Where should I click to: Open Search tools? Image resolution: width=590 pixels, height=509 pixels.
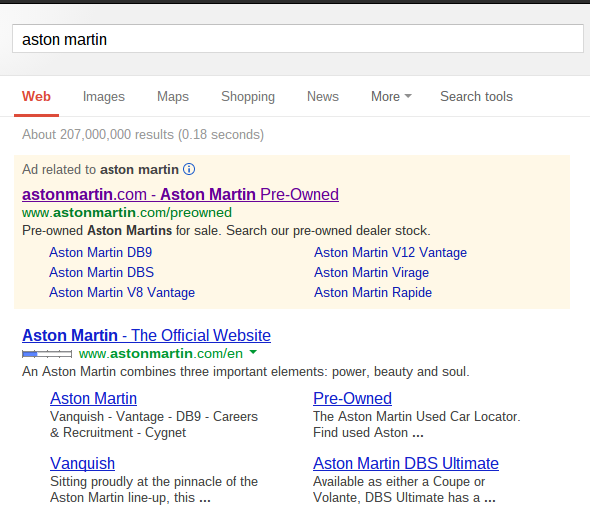coord(476,97)
